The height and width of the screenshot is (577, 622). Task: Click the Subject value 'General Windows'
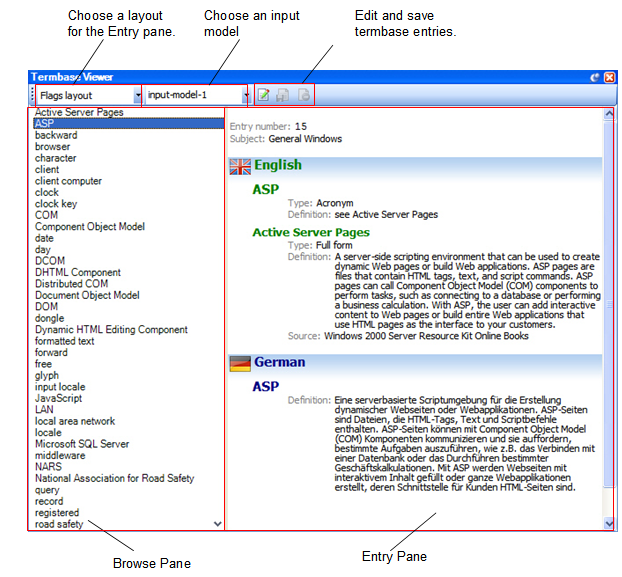pyautogui.click(x=305, y=139)
